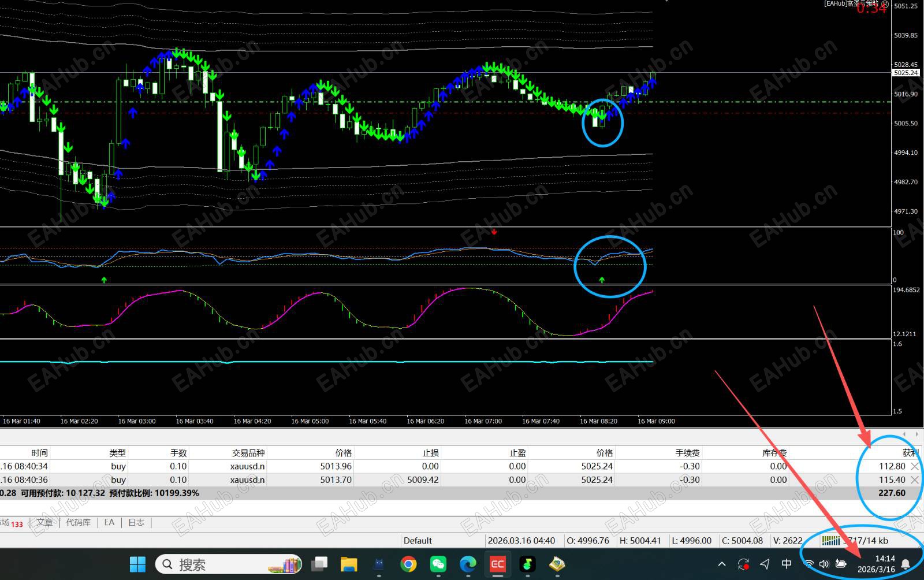Open the green arrow app on taskbar
Screen dimensions: 924x580
pos(527,564)
